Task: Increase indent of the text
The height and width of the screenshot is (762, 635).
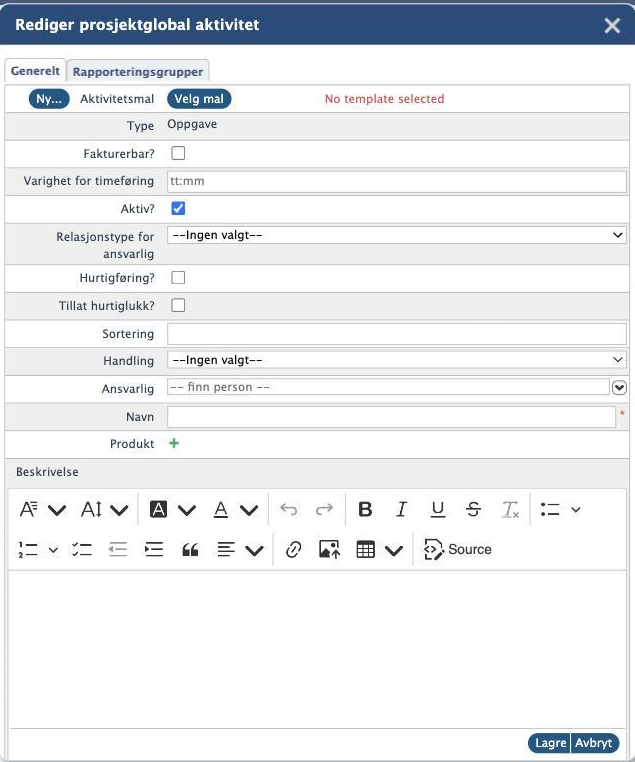Action: 154,550
